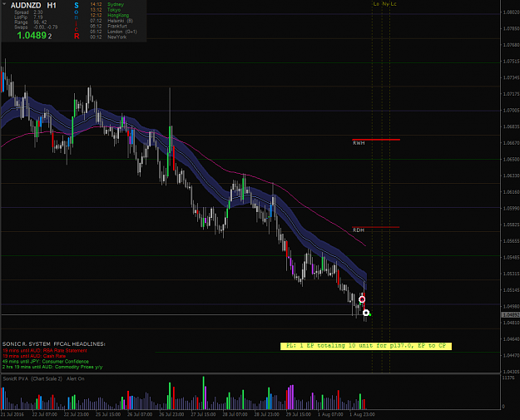Click the Ny session marker label
This screenshot has height=420, width=520.
[385, 4]
